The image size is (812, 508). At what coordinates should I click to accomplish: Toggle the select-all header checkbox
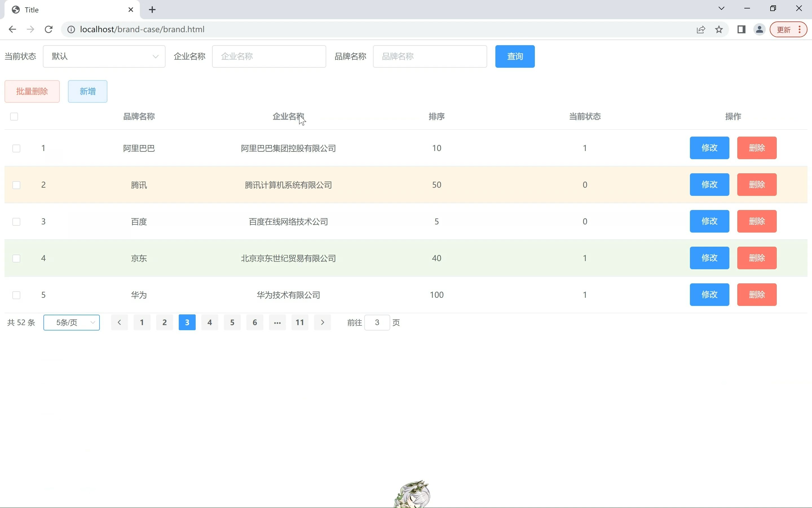14,117
